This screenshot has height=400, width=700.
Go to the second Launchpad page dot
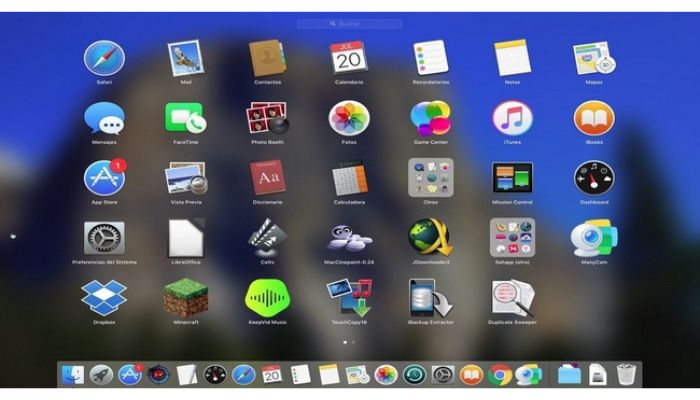tap(354, 342)
